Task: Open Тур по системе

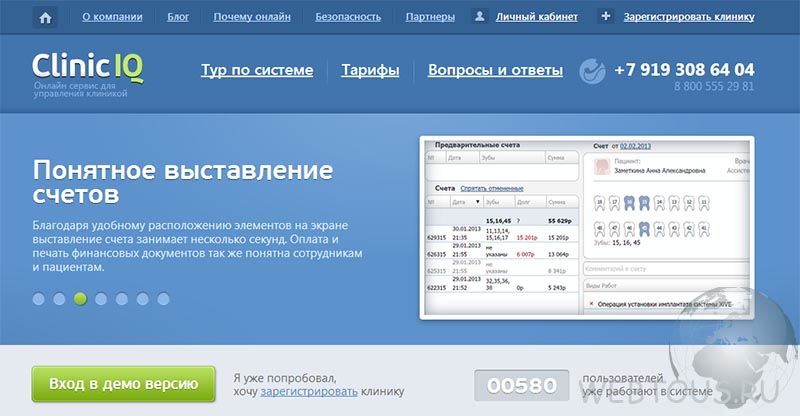Action: (x=257, y=70)
